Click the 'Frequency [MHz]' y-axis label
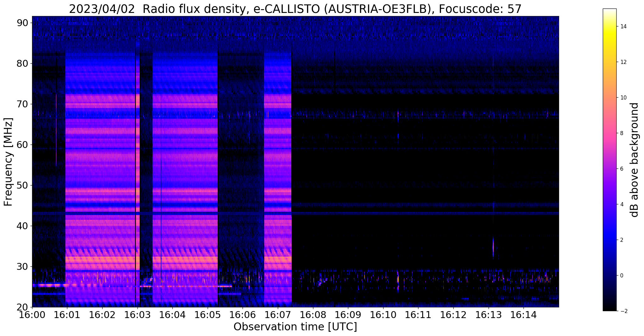 pos(8,162)
